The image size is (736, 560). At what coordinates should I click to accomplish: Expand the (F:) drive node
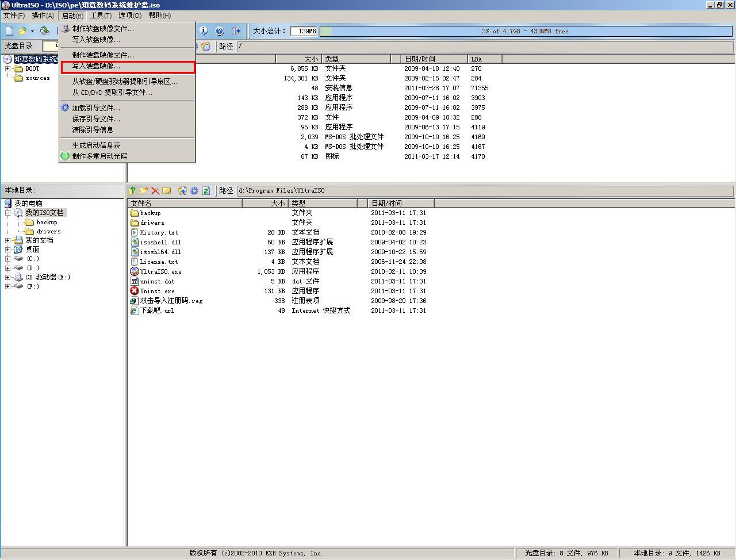[x=8, y=286]
